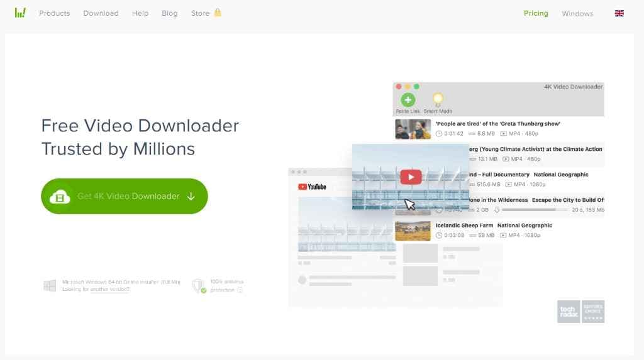Click 'People are tired' video title text
This screenshot has height=360, width=644.
[x=498, y=124]
